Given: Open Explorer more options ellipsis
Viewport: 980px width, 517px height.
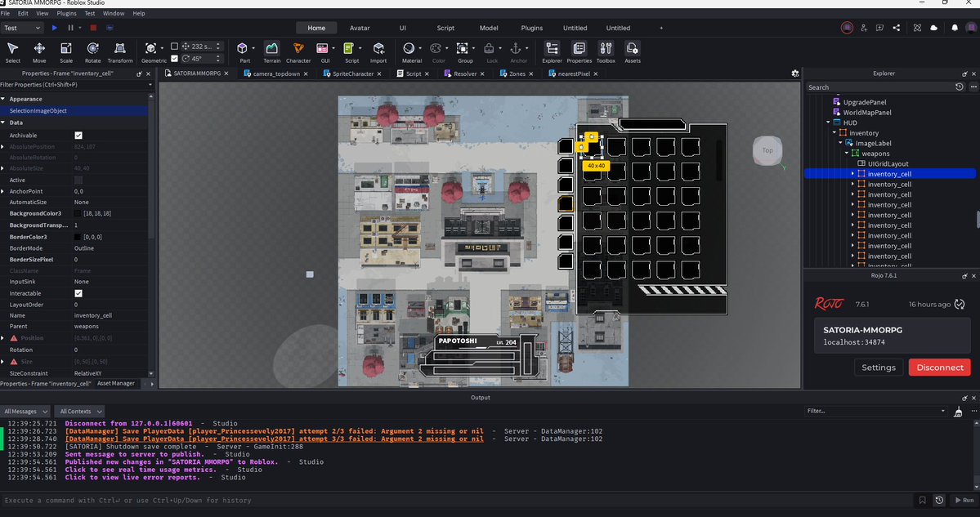Looking at the screenshot, I should click(x=973, y=87).
